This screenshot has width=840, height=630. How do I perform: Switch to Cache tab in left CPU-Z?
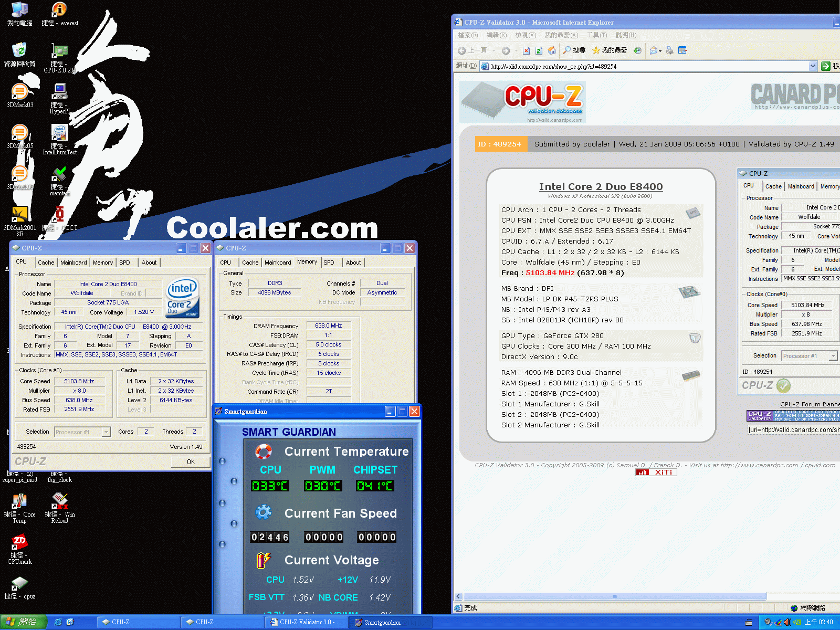(46, 262)
